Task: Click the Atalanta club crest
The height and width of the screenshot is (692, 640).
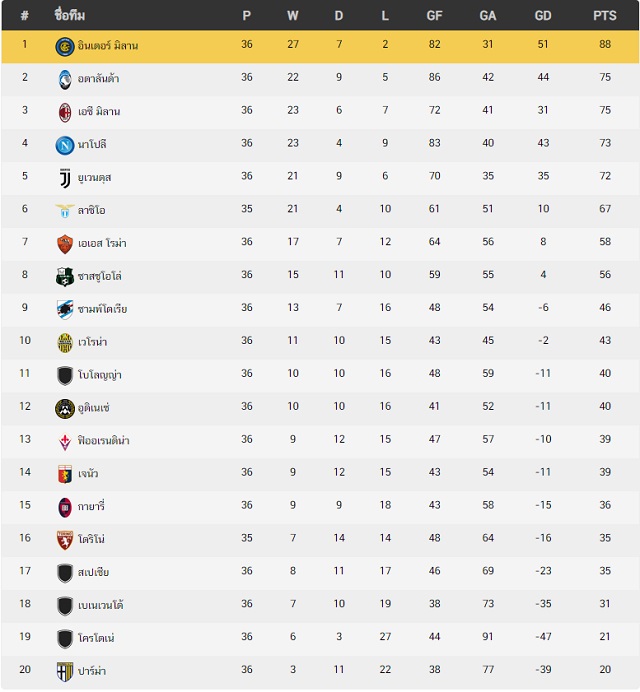Action: point(65,79)
